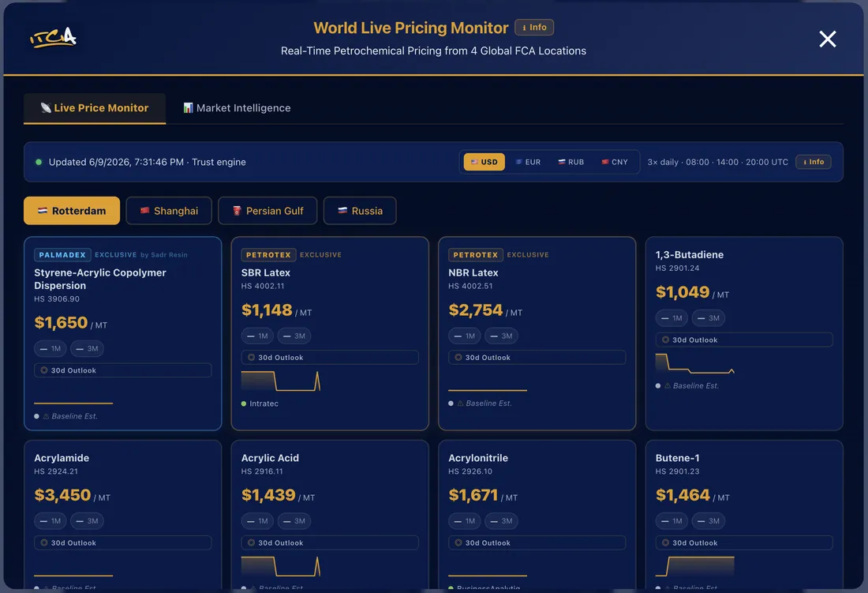This screenshot has height=593, width=868.
Task: Select EUR currency
Action: coord(528,162)
